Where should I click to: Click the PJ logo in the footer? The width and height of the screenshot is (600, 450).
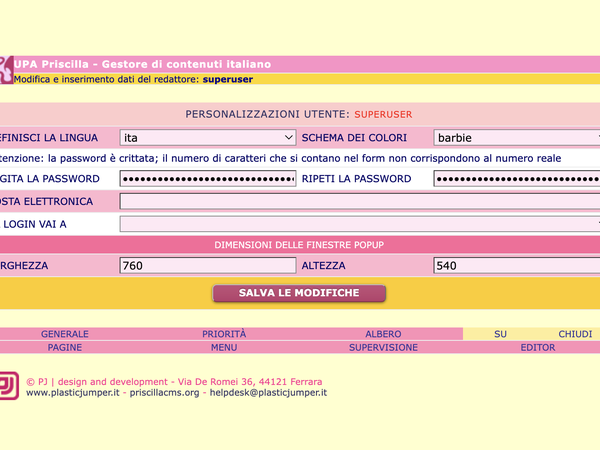(x=8, y=386)
